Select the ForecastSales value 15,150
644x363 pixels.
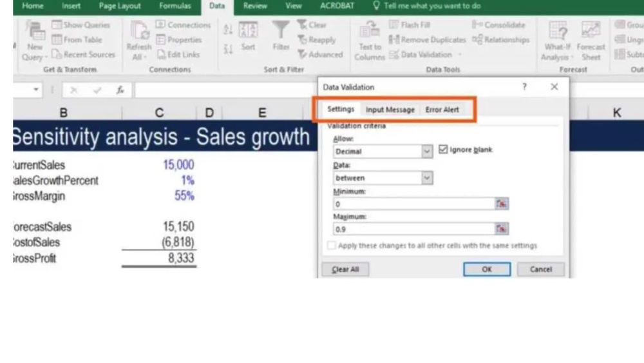click(x=178, y=226)
